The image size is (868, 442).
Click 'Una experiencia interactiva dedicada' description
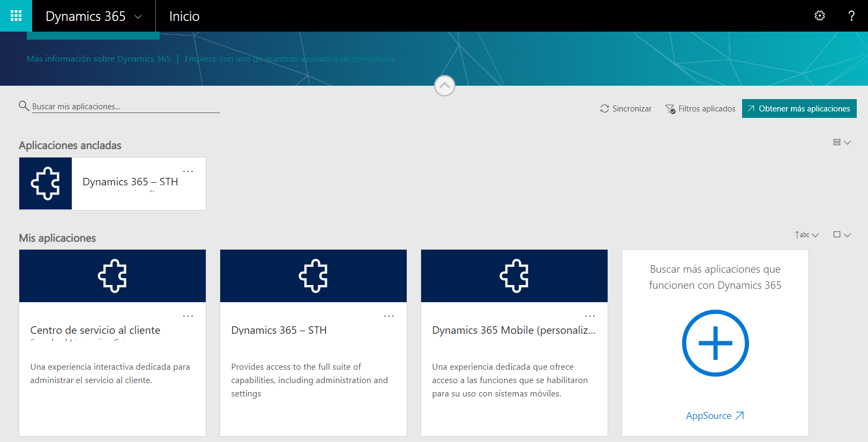[110, 373]
